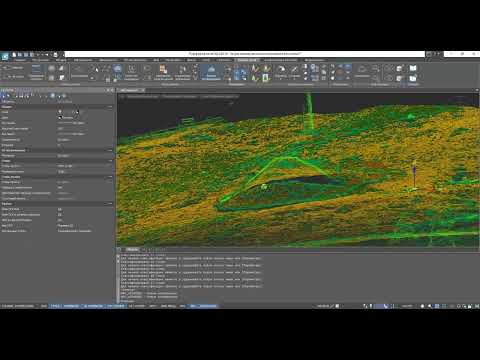Open the application menu logo button
Image resolution: width=480 pixels, height=360 pixels.
tap(5, 57)
